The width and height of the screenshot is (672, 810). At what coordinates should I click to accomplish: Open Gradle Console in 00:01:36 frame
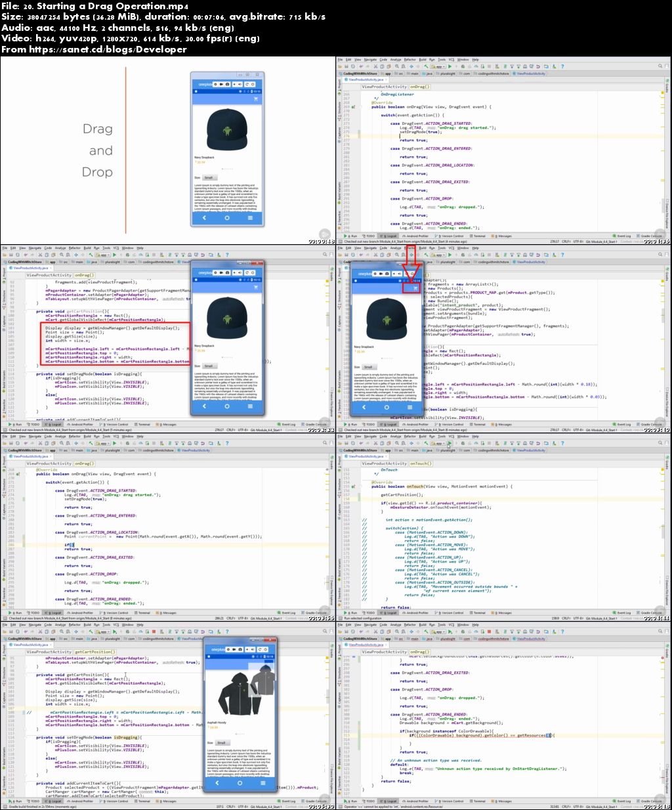(x=648, y=236)
